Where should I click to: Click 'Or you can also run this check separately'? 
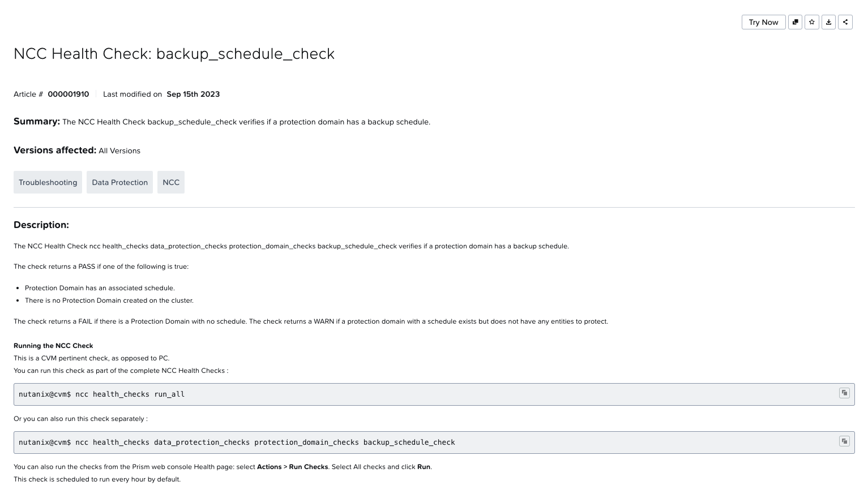80,419
